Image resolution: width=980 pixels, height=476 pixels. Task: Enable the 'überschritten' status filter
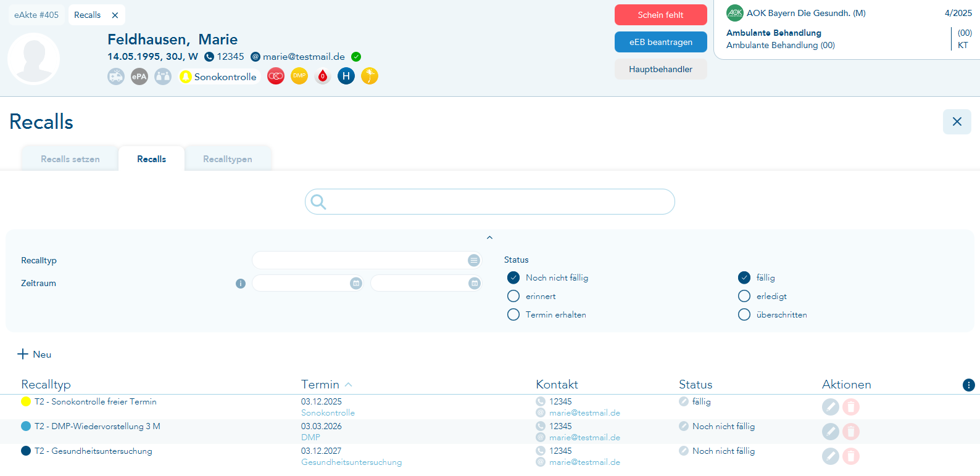tap(744, 314)
